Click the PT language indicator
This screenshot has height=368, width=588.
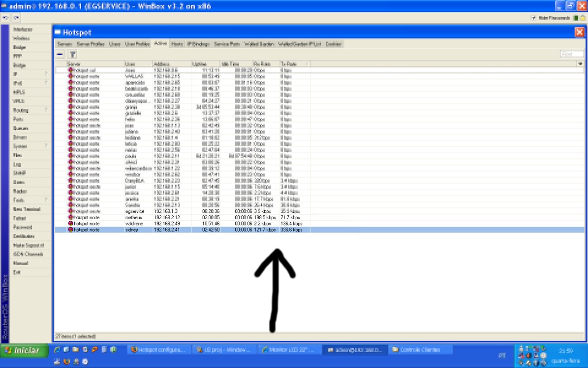click(x=502, y=356)
